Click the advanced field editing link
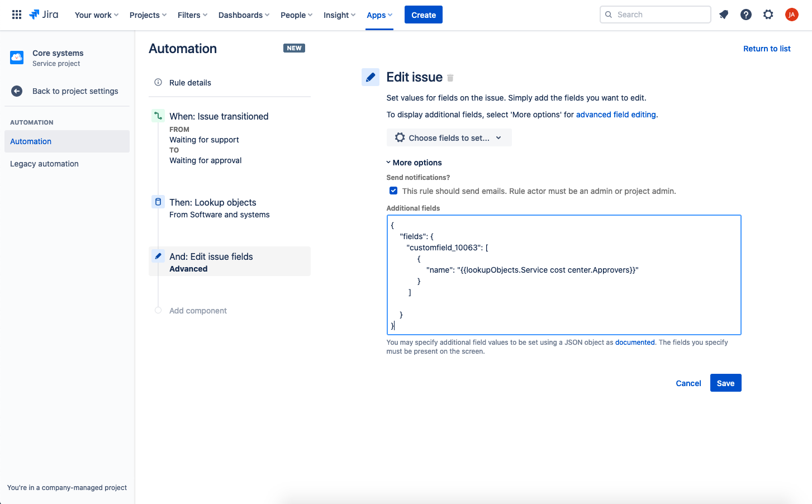Image resolution: width=812 pixels, height=504 pixels. [616, 115]
